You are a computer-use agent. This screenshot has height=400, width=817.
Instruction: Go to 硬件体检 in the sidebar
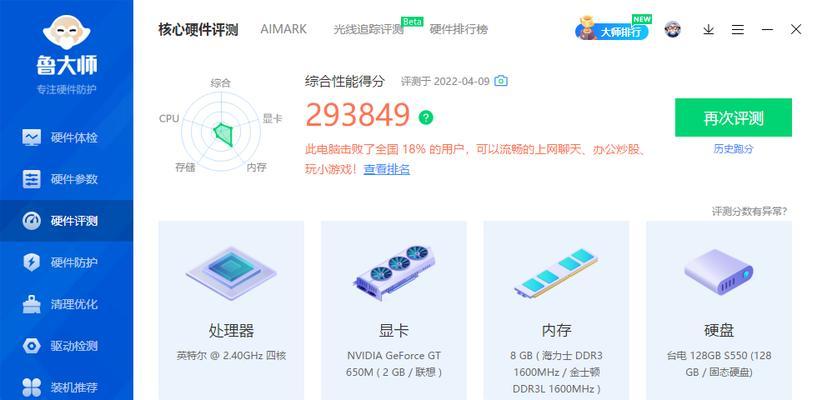(67, 138)
